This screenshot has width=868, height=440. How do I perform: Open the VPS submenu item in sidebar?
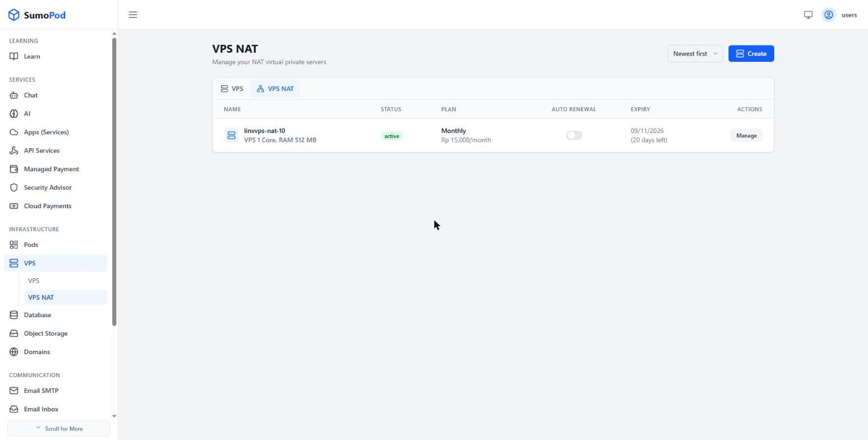(x=65, y=281)
